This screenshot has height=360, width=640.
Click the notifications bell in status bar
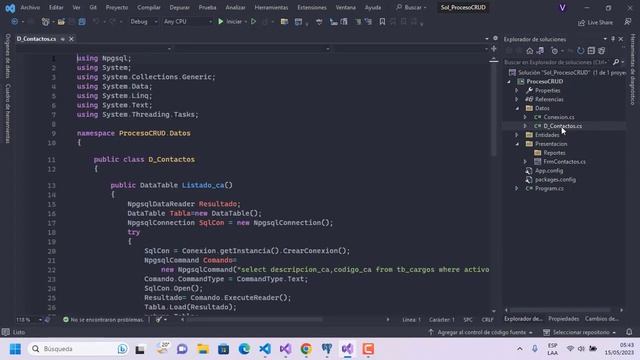[x=629, y=332]
